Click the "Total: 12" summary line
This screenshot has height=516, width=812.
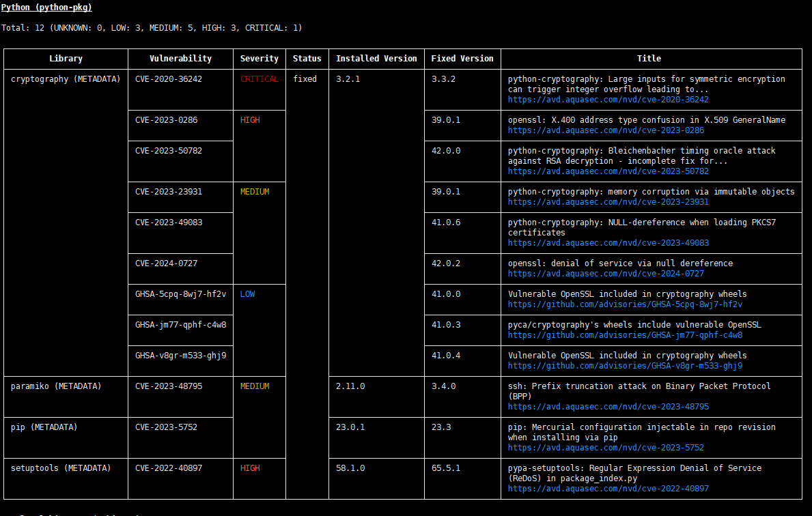pos(152,28)
